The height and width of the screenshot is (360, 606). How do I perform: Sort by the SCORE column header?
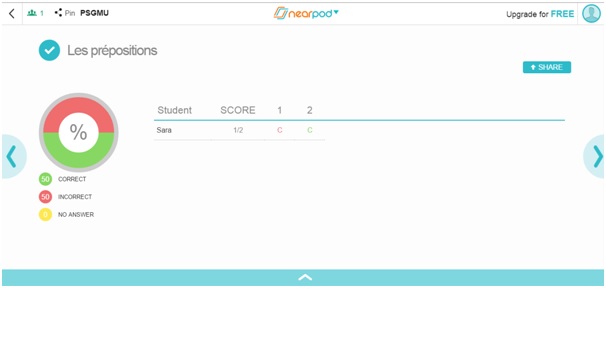coord(238,110)
